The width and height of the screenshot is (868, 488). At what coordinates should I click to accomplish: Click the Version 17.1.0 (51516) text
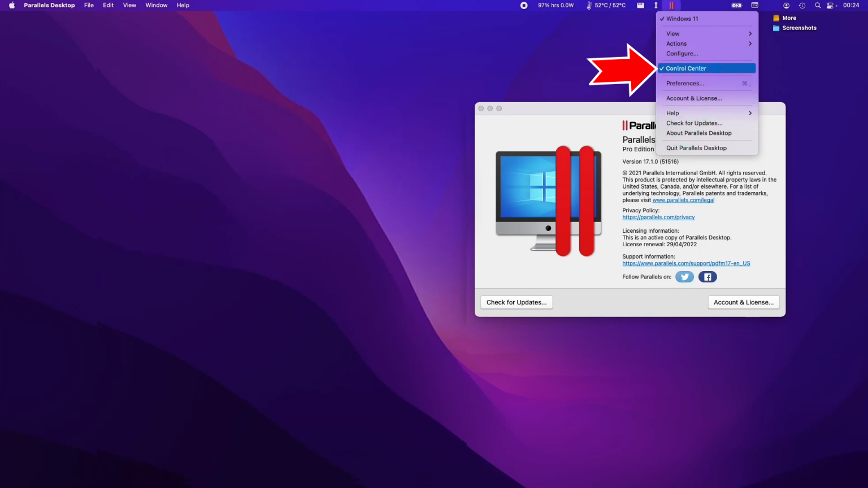pyautogui.click(x=650, y=162)
